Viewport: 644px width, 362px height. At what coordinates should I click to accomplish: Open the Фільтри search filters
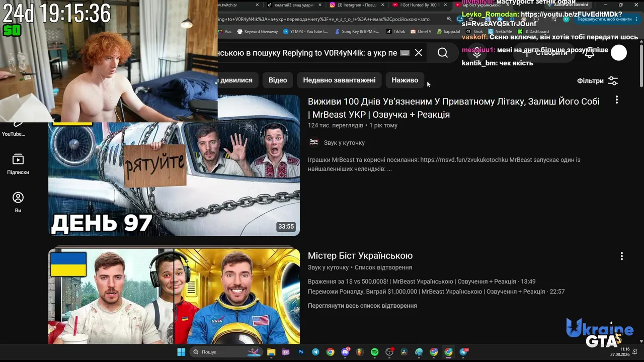tap(598, 80)
